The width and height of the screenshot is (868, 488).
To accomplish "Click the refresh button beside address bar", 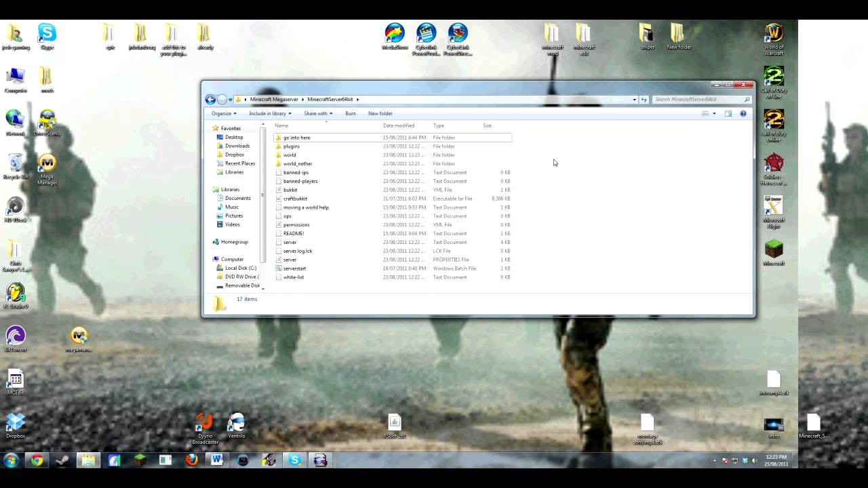I will [x=644, y=99].
